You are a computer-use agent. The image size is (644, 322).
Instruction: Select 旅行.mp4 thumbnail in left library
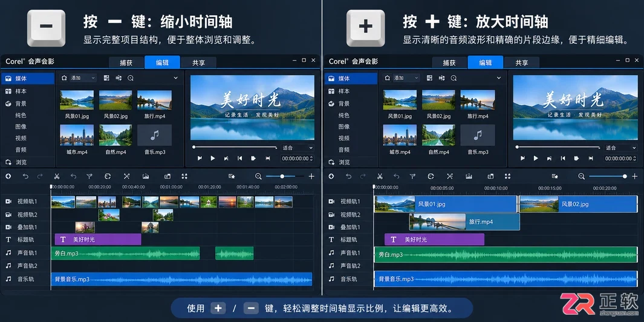[154, 100]
